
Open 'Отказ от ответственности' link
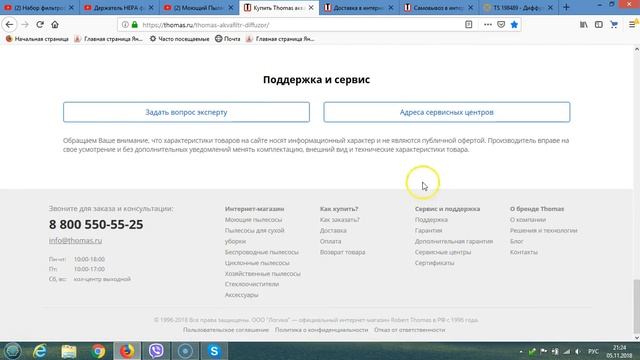tap(409, 330)
